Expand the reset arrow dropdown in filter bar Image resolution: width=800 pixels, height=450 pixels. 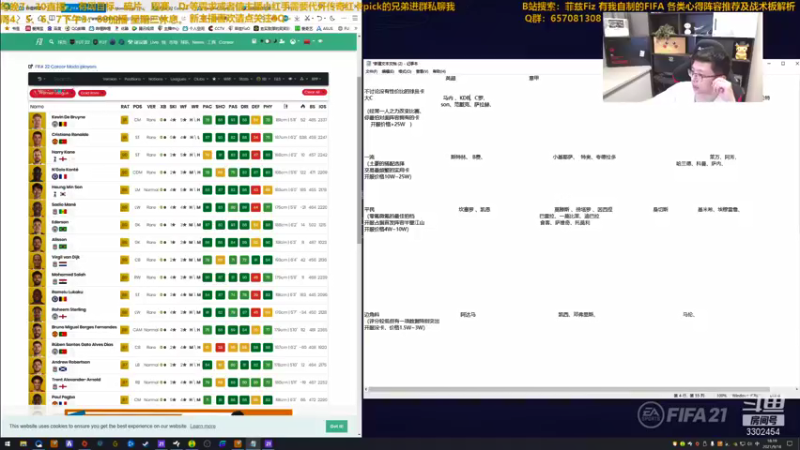click(x=39, y=79)
